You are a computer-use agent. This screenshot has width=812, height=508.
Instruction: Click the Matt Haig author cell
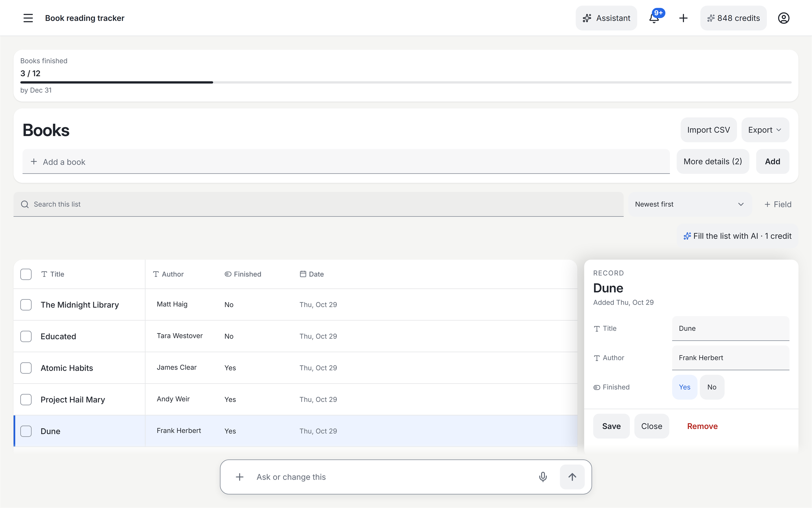pos(172,304)
